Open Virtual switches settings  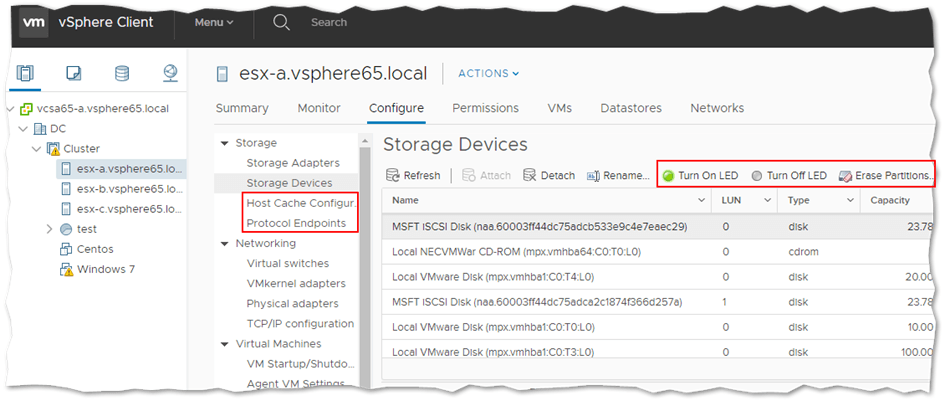coord(287,264)
